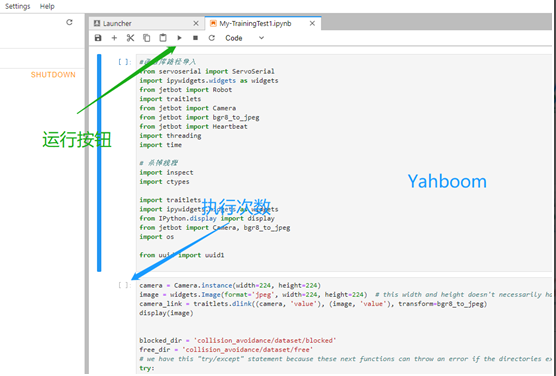
Task: Click the "import os" line in first cell
Action: point(156,237)
